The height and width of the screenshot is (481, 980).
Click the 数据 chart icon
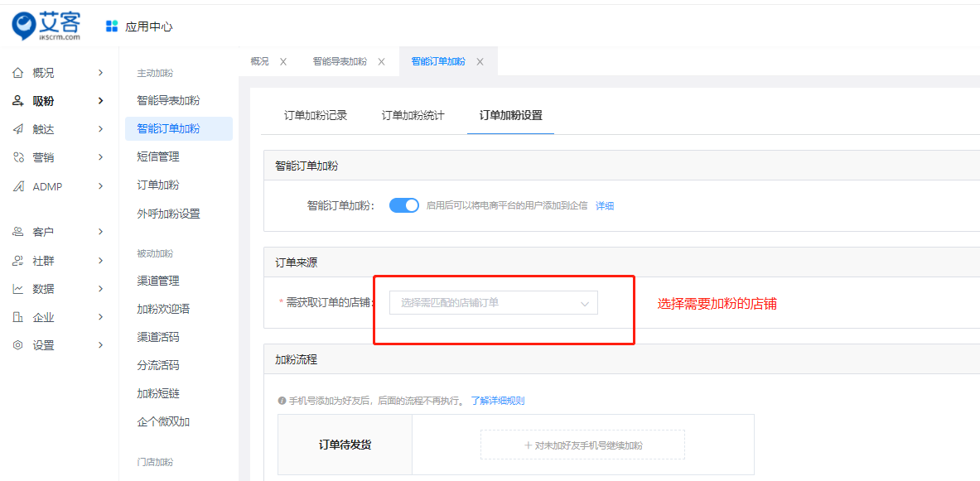(x=17, y=289)
